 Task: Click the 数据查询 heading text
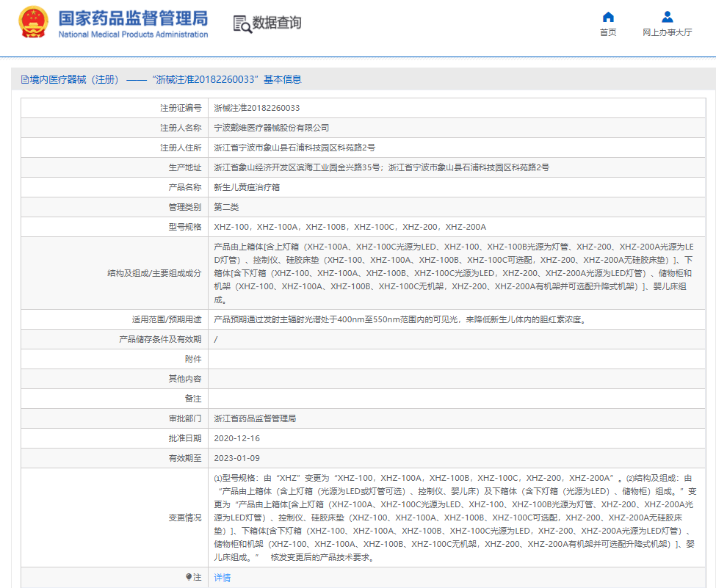277,23
